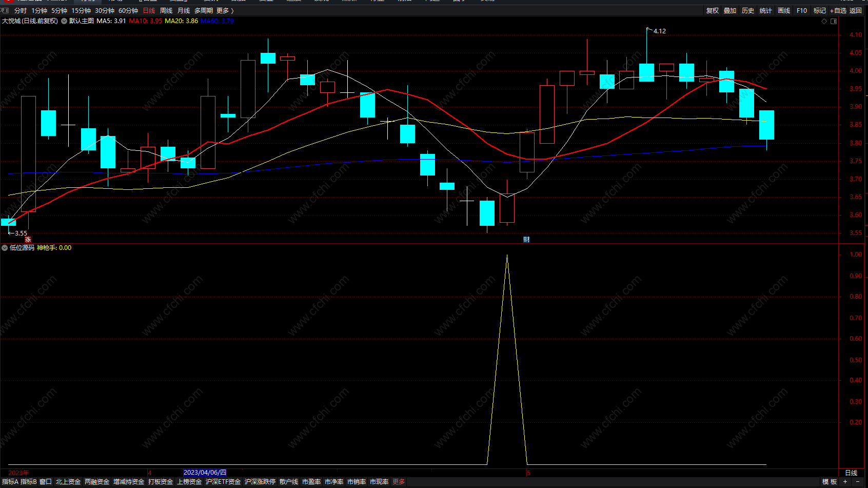This screenshot has width=868, height=488.
Task: Click the diamond icon above the price axis
Action: (x=824, y=21)
